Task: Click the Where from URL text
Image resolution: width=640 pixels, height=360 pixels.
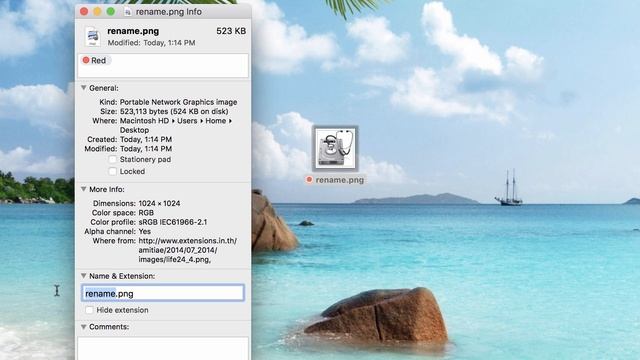Action: (187, 250)
